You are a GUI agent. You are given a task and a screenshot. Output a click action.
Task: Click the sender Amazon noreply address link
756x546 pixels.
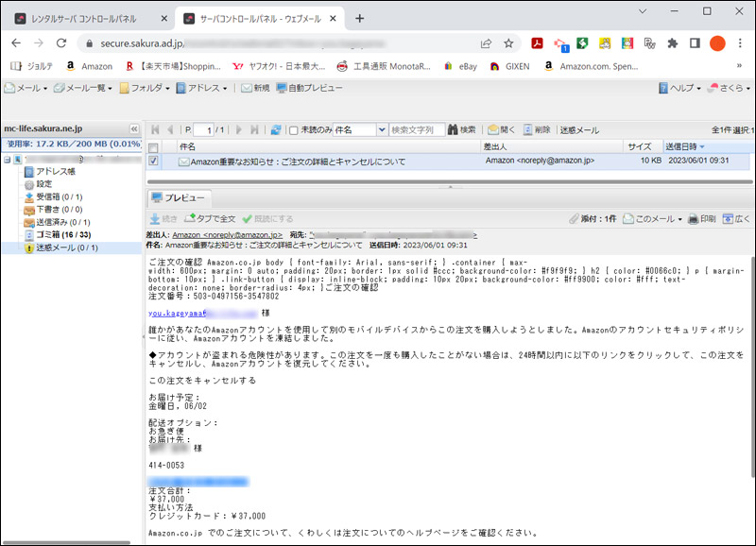point(228,233)
